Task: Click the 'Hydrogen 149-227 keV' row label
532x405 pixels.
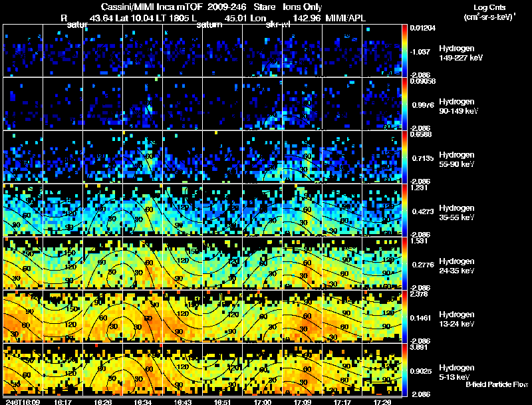Action: tap(460, 53)
